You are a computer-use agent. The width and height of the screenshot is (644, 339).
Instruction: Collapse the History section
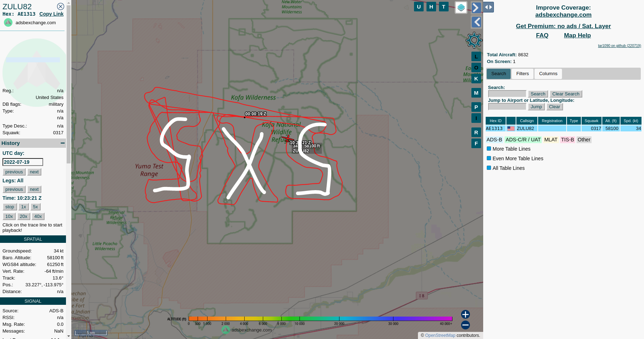tap(63, 143)
